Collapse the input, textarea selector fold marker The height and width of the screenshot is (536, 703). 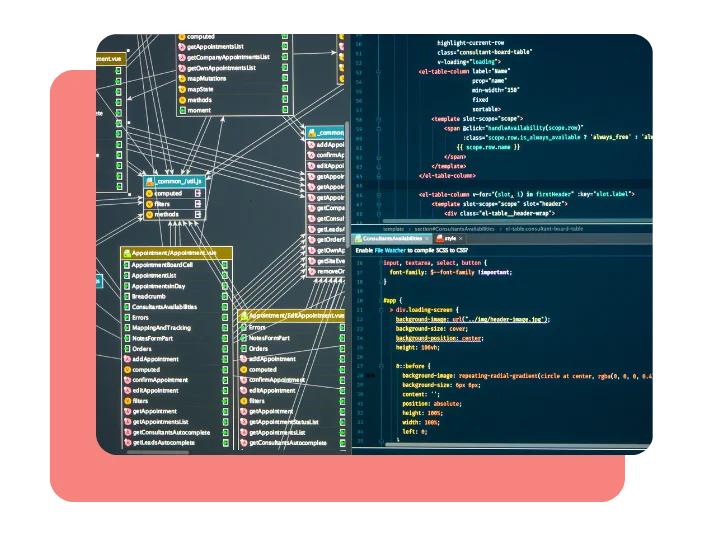pos(381,263)
